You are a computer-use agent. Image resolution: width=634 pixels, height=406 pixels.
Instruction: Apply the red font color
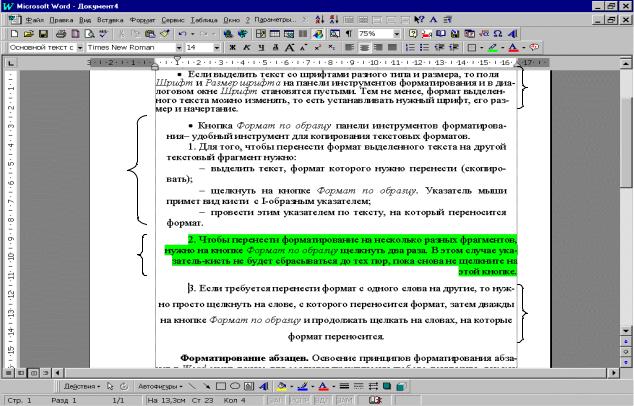[513, 48]
